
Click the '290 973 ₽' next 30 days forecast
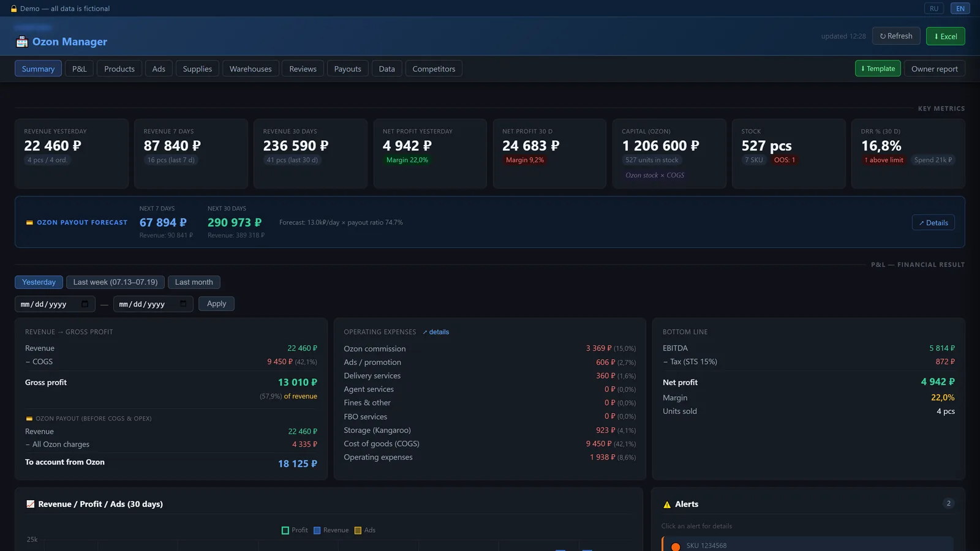tap(235, 222)
